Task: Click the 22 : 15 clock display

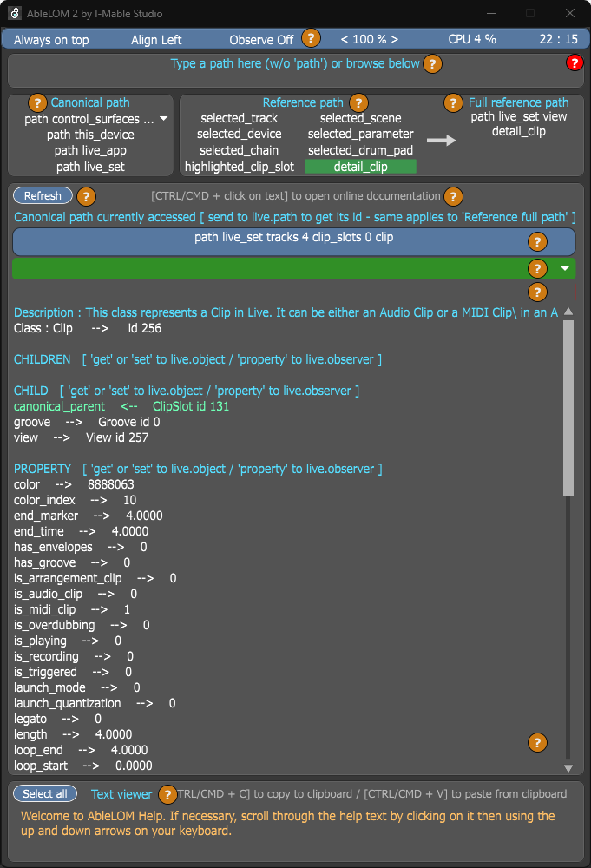Action: click(558, 39)
